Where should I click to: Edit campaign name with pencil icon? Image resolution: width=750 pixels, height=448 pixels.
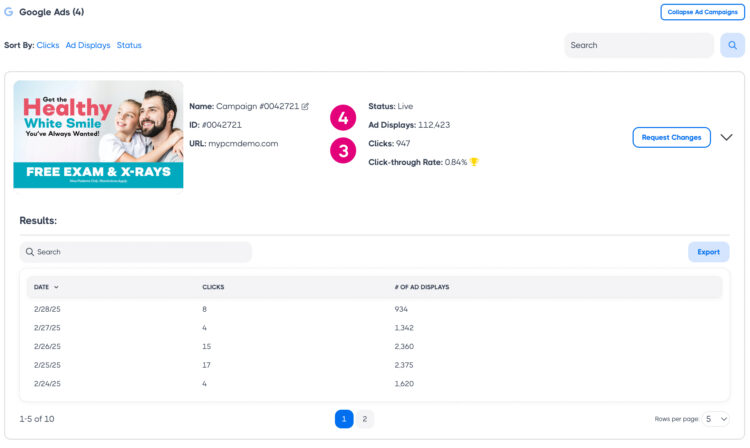coord(305,106)
